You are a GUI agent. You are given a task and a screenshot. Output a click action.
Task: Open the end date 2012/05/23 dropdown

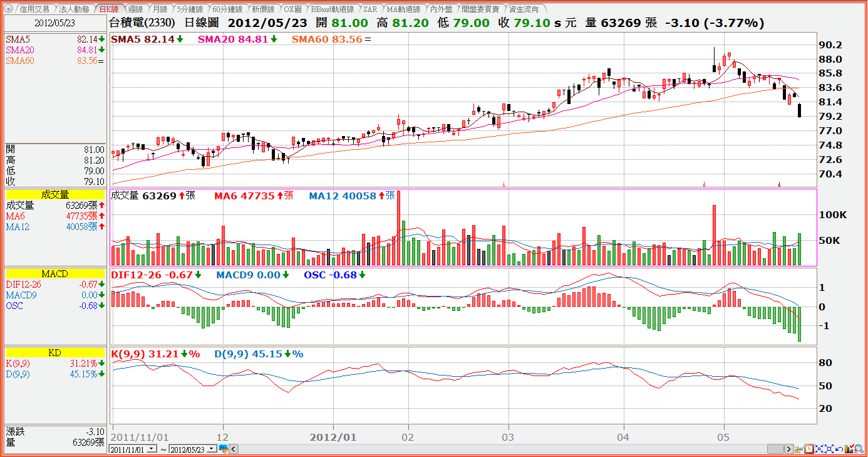coord(212,449)
